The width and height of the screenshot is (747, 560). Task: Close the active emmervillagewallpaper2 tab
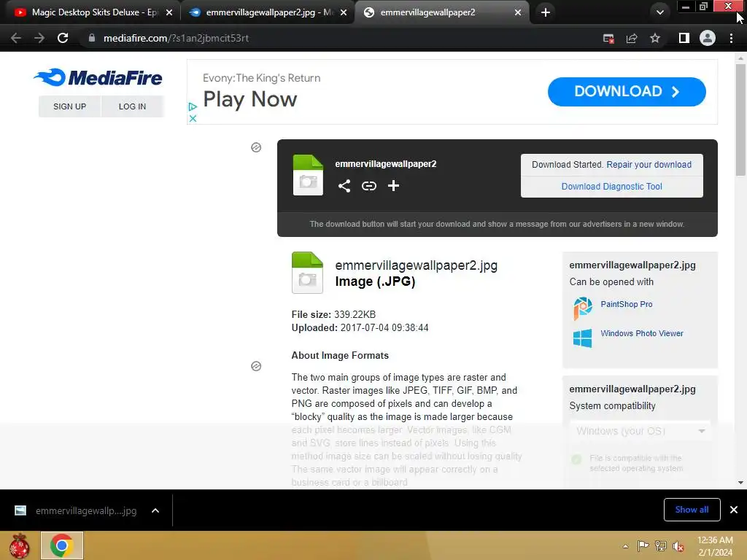pyautogui.click(x=518, y=13)
